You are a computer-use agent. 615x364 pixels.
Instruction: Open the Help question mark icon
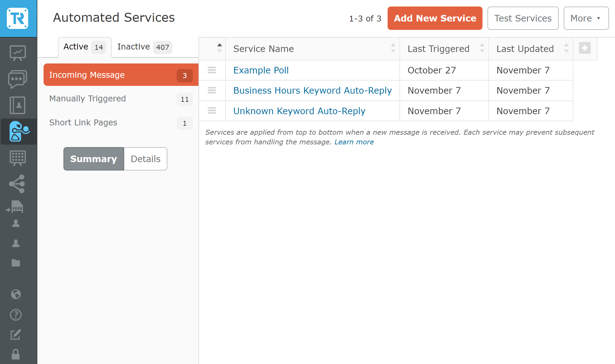tap(16, 315)
